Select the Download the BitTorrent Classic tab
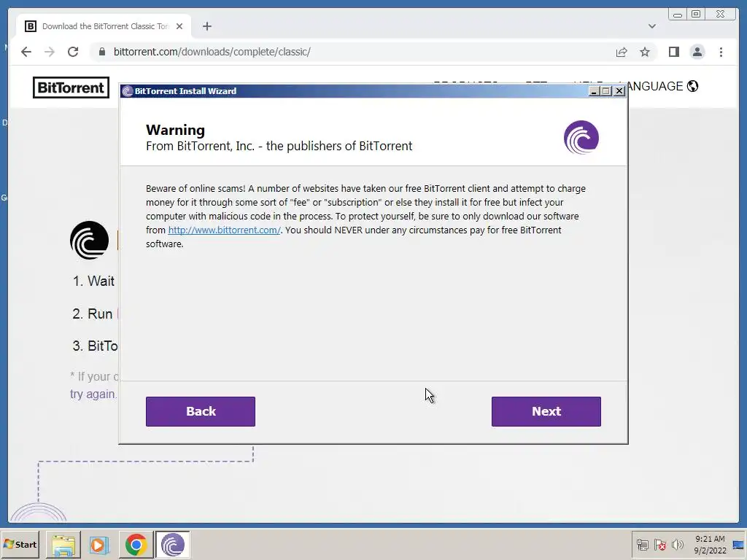This screenshot has width=747, height=560. (x=104, y=26)
